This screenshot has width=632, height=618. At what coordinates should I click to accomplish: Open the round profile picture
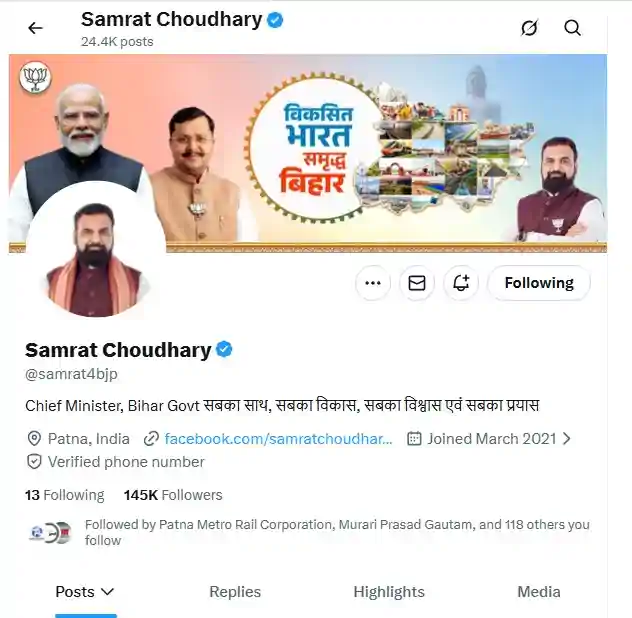(x=96, y=251)
